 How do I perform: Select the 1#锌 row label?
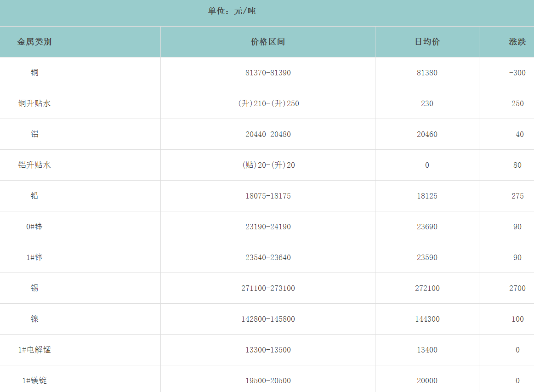[34, 257]
